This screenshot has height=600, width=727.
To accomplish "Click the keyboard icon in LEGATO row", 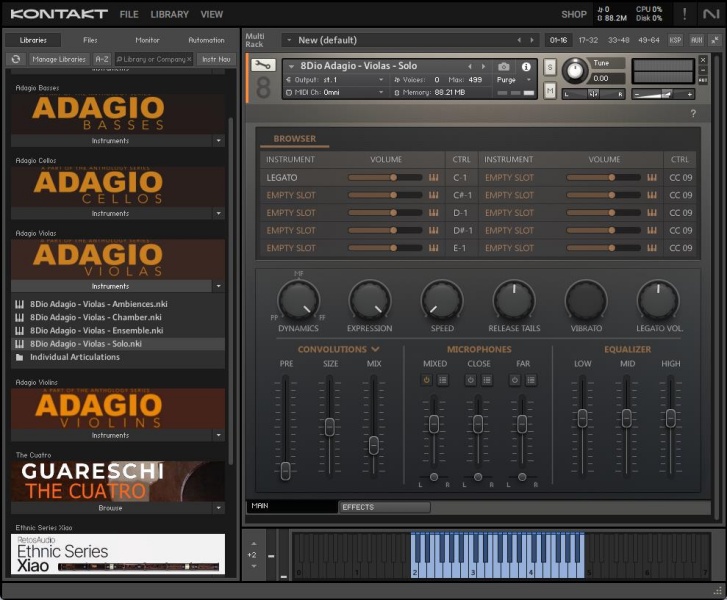I will (x=434, y=178).
